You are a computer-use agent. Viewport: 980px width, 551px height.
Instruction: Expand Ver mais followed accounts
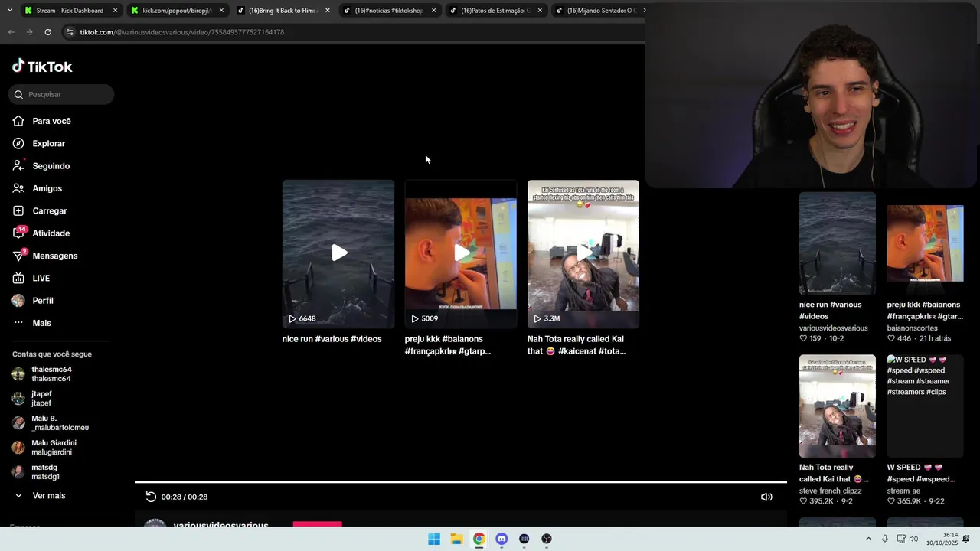coord(48,496)
